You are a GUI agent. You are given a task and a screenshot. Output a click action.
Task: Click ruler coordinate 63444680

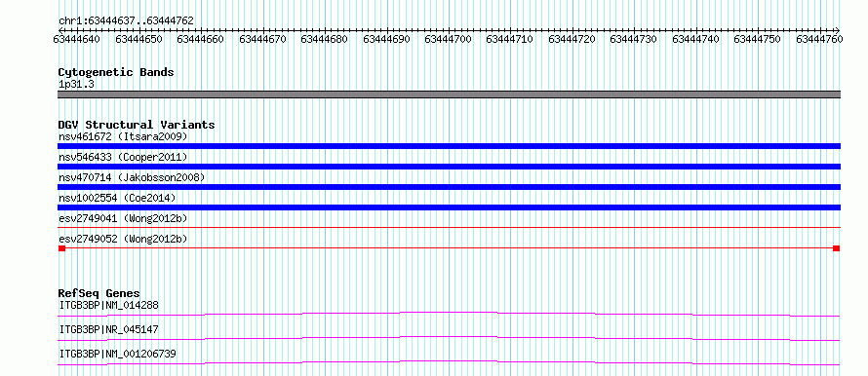[324, 40]
